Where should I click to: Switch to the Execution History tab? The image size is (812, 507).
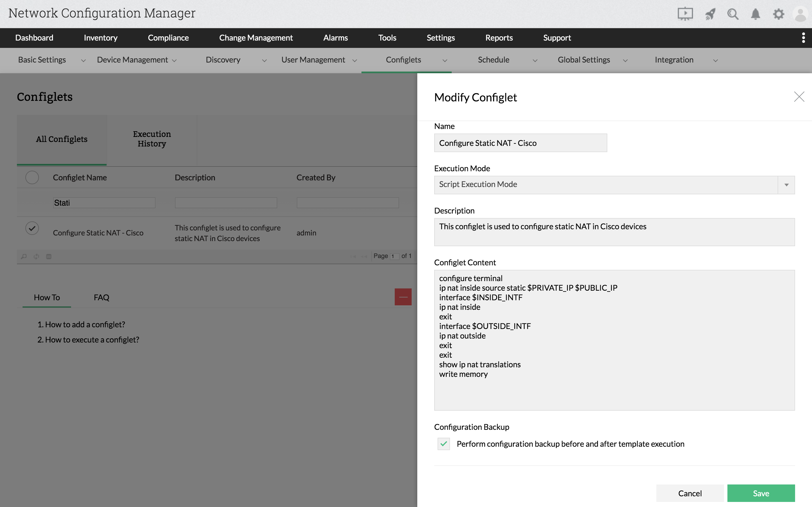coord(152,139)
